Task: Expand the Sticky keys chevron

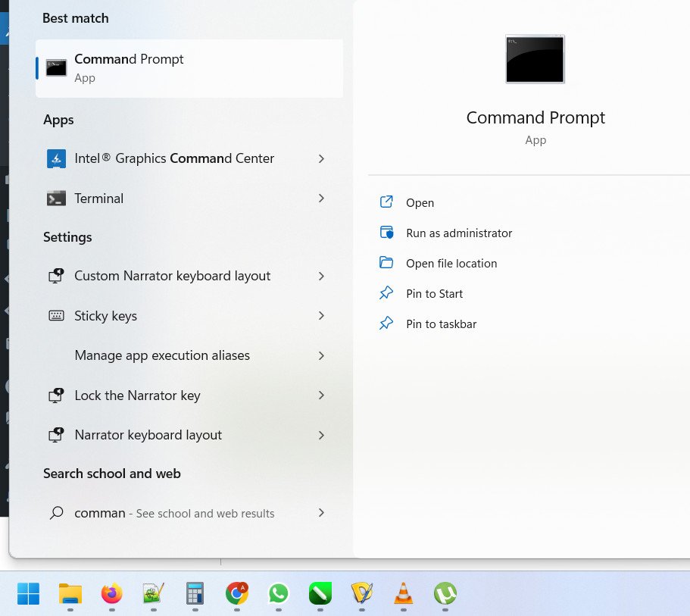Action: click(x=321, y=316)
